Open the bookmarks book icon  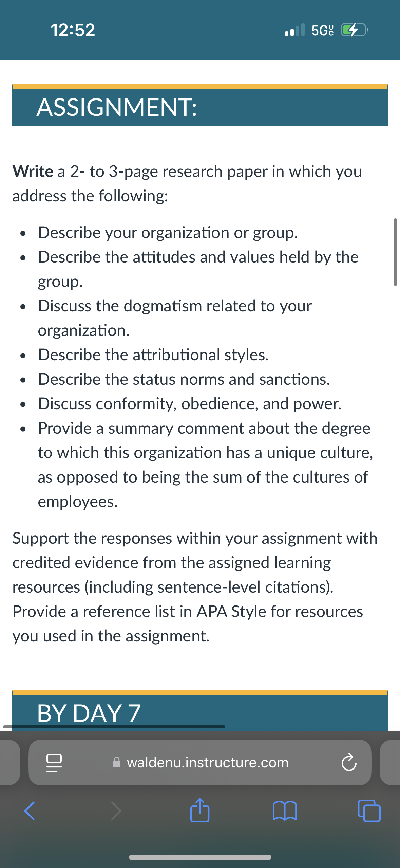285,811
